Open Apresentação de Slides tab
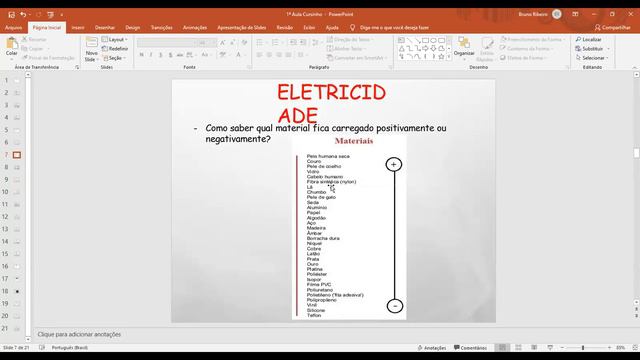The width and height of the screenshot is (640, 360). tap(242, 28)
